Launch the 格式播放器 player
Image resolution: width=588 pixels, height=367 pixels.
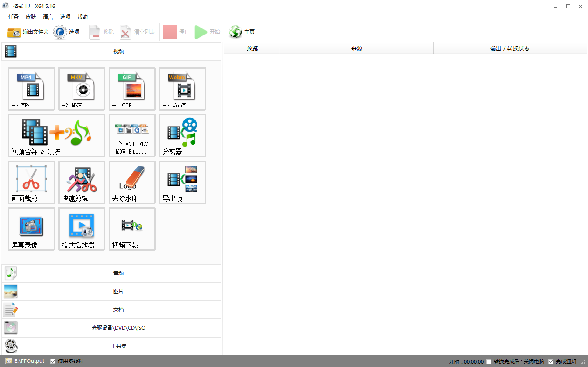coord(82,229)
